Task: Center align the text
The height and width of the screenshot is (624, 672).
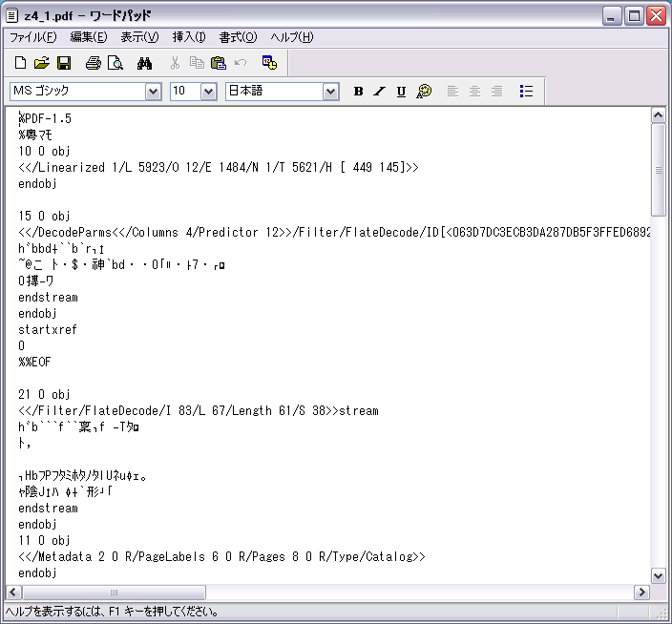Action: pyautogui.click(x=474, y=92)
